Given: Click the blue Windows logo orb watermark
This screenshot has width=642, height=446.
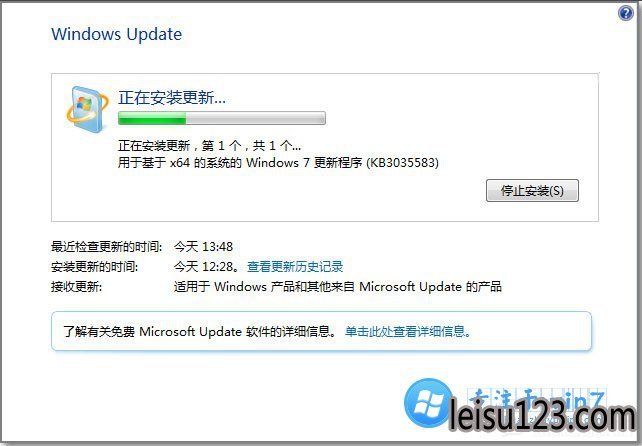Looking at the screenshot, I should point(428,402).
